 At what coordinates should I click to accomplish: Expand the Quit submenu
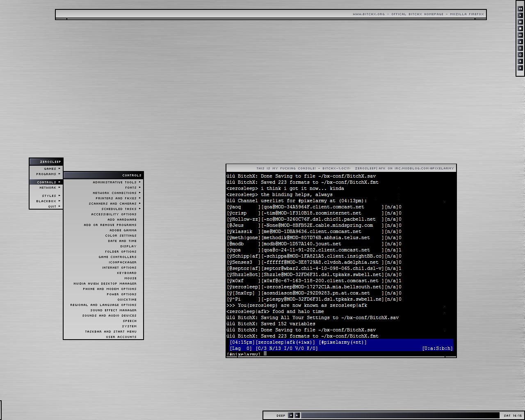[x=46, y=206]
